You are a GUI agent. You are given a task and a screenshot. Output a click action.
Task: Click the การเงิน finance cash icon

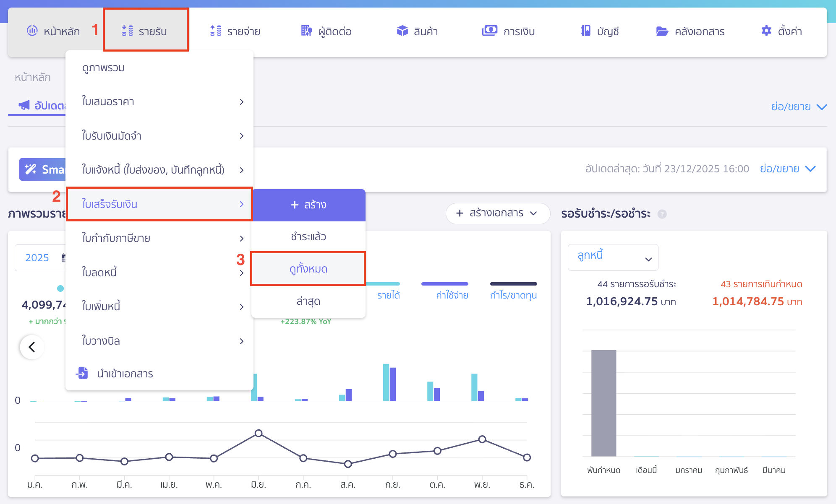coord(489,31)
